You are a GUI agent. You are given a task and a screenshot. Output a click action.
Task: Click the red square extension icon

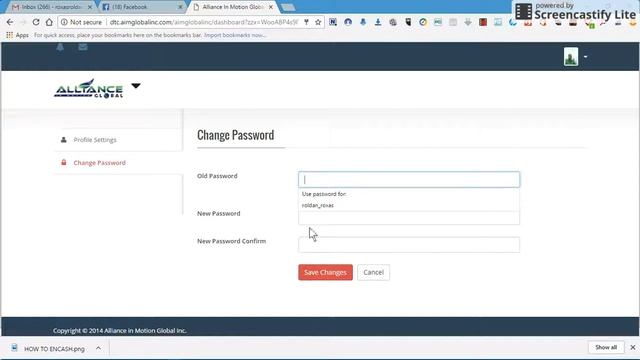coord(483,22)
